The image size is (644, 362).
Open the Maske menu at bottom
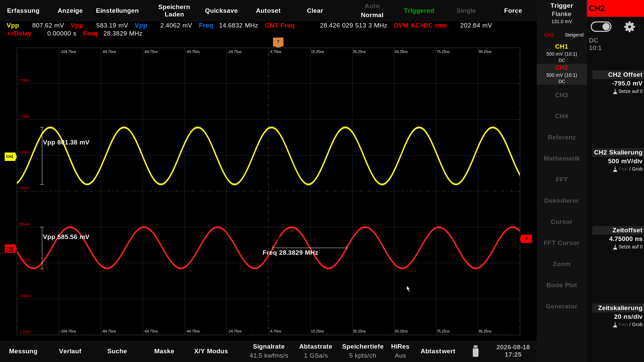pyautogui.click(x=164, y=351)
